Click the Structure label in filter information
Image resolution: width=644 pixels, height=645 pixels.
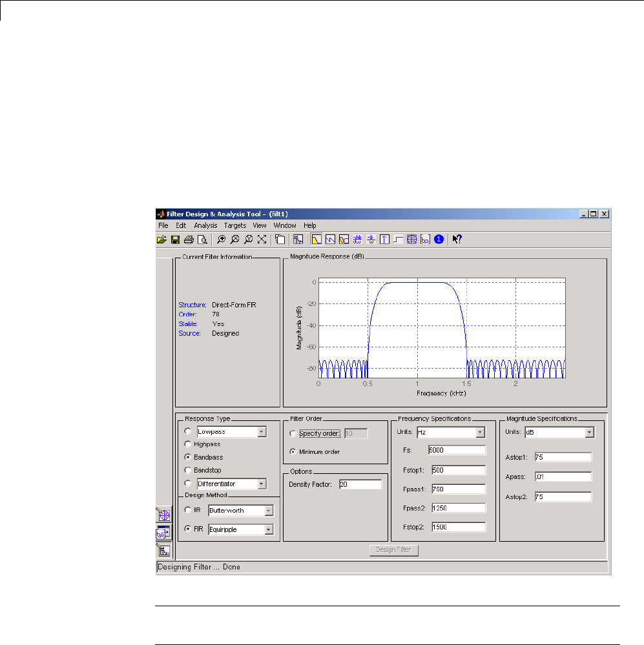point(192,305)
